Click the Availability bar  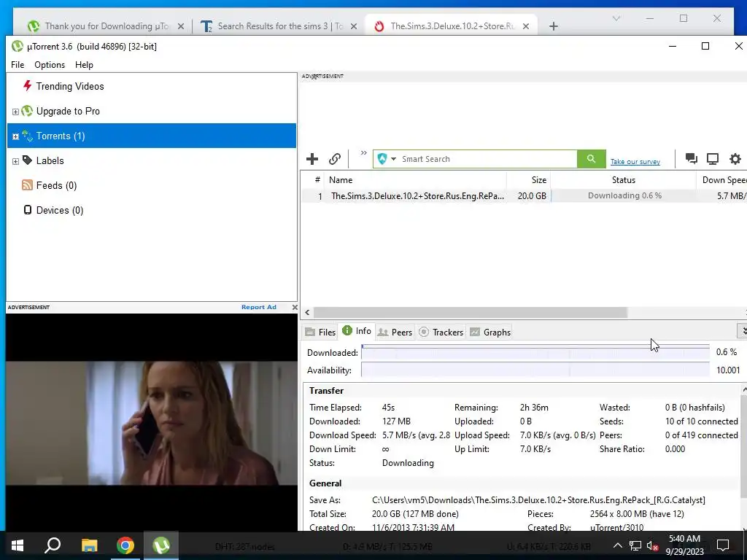pos(535,370)
